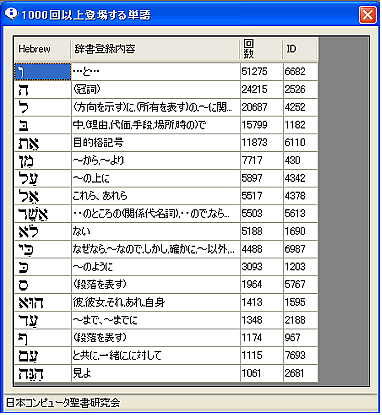382x415 pixels.
Task: Click the ID cell 6682
Action: tap(301, 72)
